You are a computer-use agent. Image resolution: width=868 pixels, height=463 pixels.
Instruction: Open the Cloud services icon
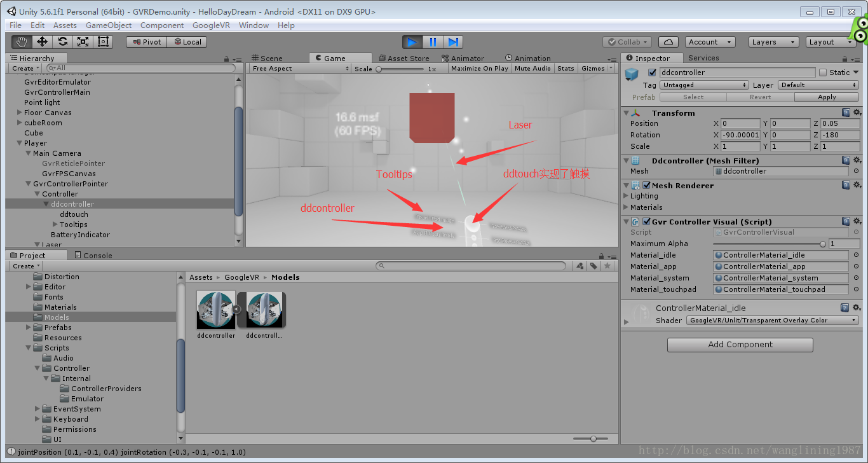[x=668, y=42]
